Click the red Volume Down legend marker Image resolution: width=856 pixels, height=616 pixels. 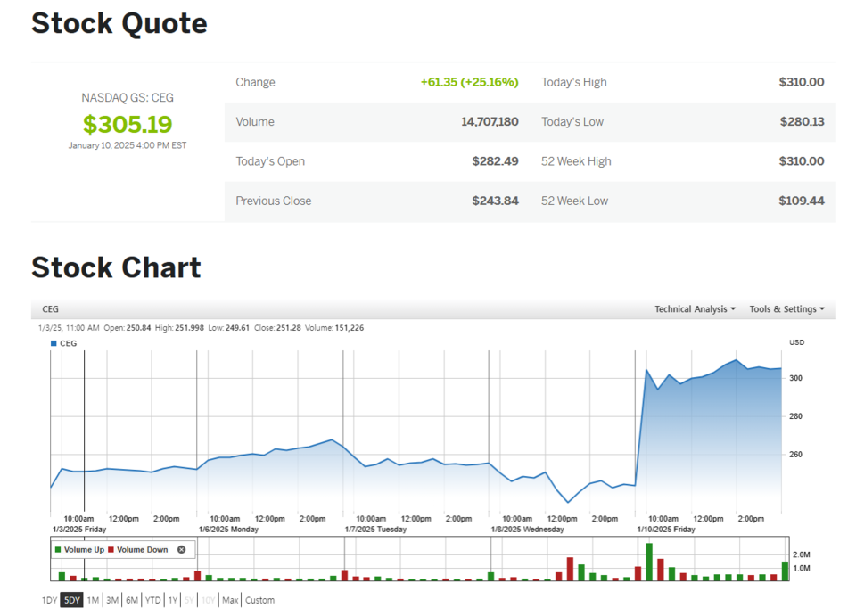[x=111, y=550]
